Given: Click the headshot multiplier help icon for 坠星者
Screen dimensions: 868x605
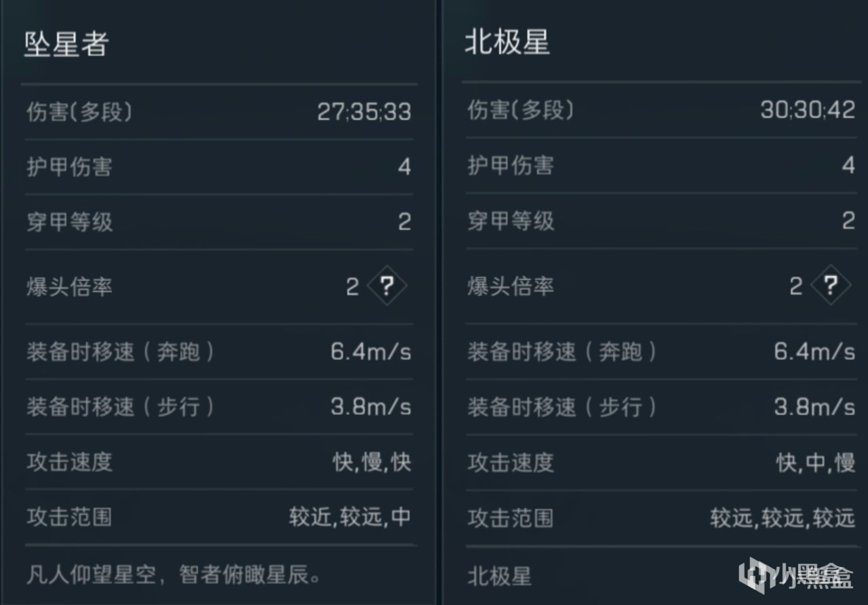Looking at the screenshot, I should click(387, 286).
